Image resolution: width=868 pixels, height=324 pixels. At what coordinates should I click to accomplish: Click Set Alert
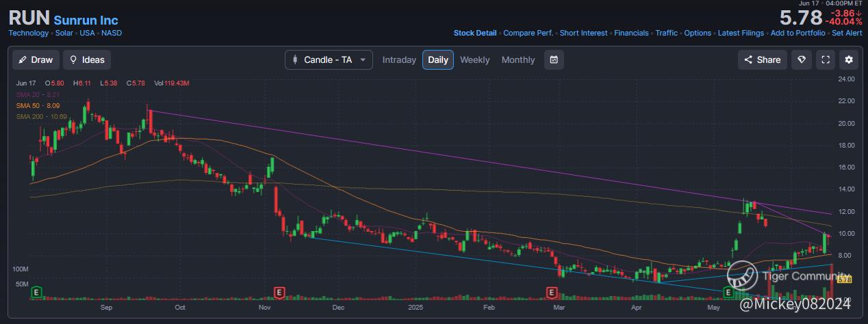847,33
